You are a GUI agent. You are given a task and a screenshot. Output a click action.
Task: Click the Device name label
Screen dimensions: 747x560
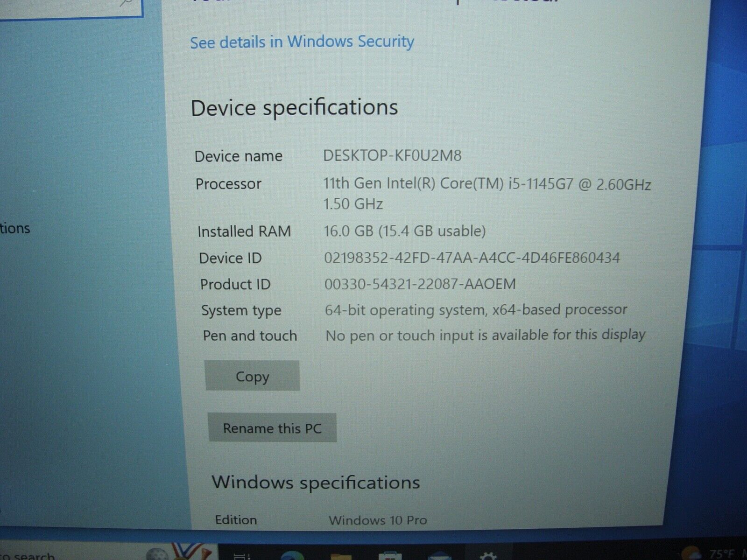pyautogui.click(x=239, y=156)
